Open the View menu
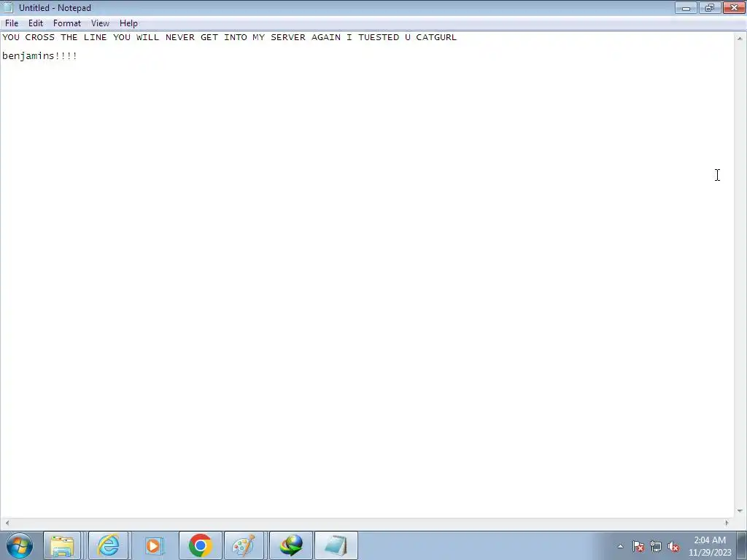The image size is (747, 560). pos(100,23)
